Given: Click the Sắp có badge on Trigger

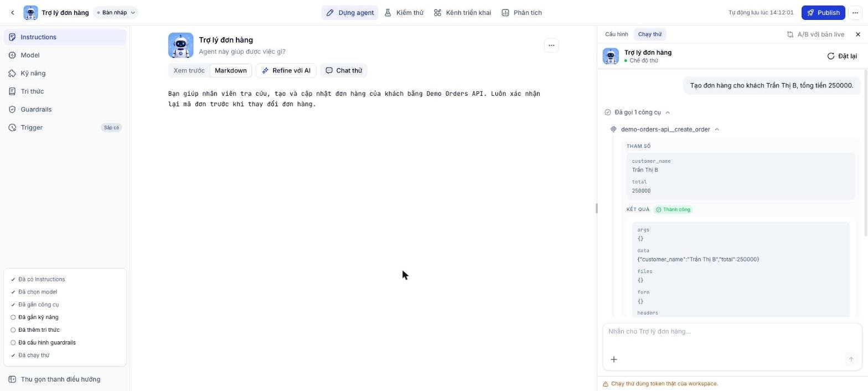Looking at the screenshot, I should click(x=111, y=127).
